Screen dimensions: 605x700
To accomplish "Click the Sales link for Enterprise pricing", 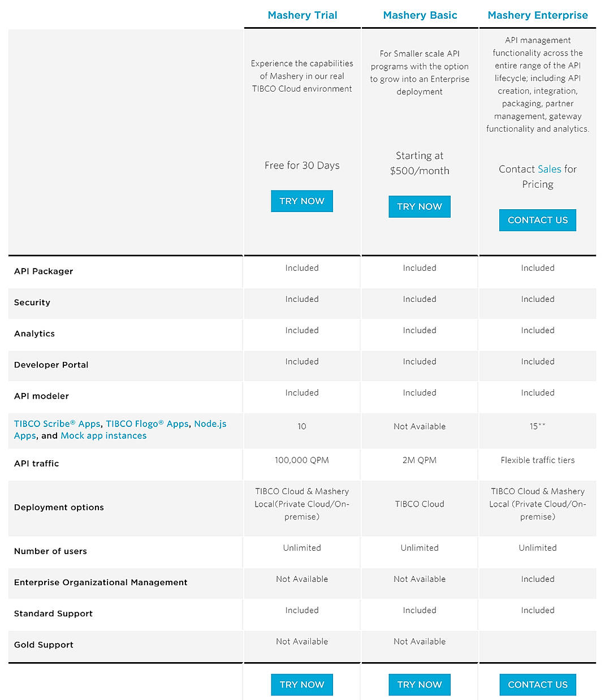I will (x=551, y=169).
